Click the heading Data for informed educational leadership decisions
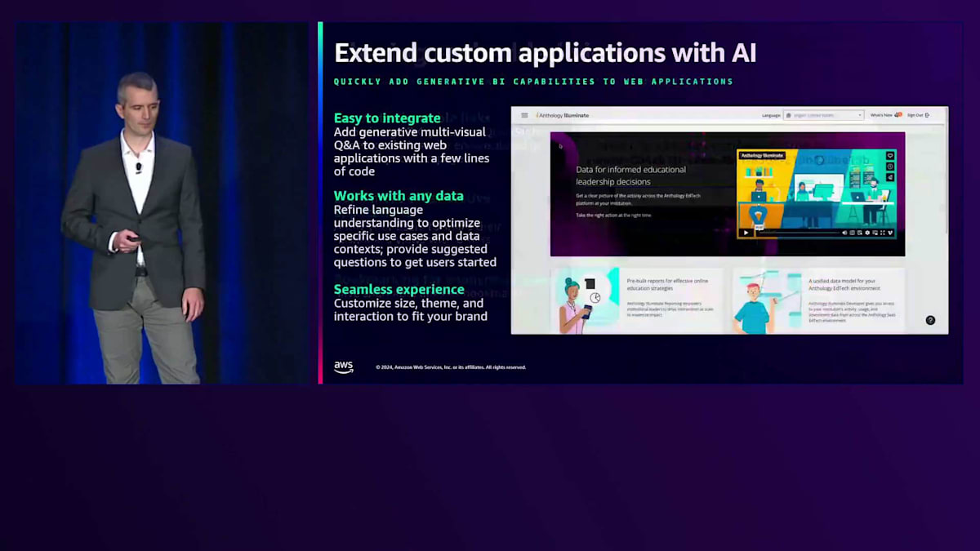Viewport: 980px width, 551px height. [x=630, y=176]
